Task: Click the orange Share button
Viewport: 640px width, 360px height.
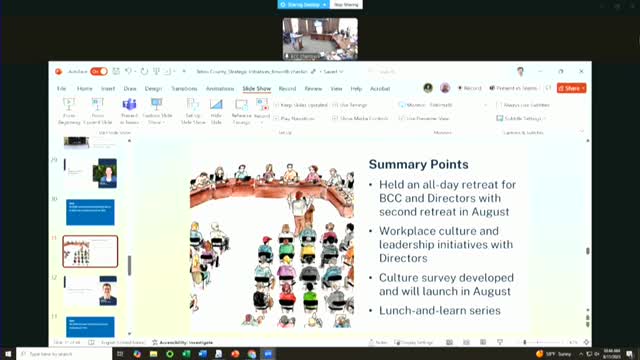Action: (x=571, y=88)
